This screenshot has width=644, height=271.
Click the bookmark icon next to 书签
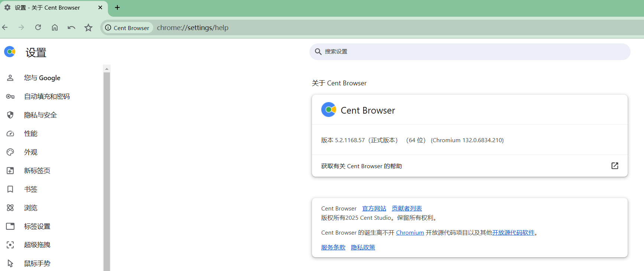(10, 189)
